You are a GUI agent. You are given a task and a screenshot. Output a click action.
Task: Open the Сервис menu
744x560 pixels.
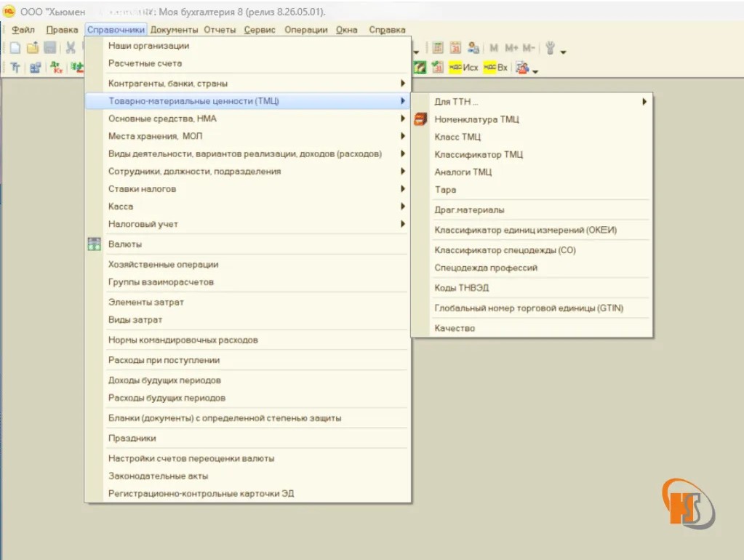click(x=260, y=29)
